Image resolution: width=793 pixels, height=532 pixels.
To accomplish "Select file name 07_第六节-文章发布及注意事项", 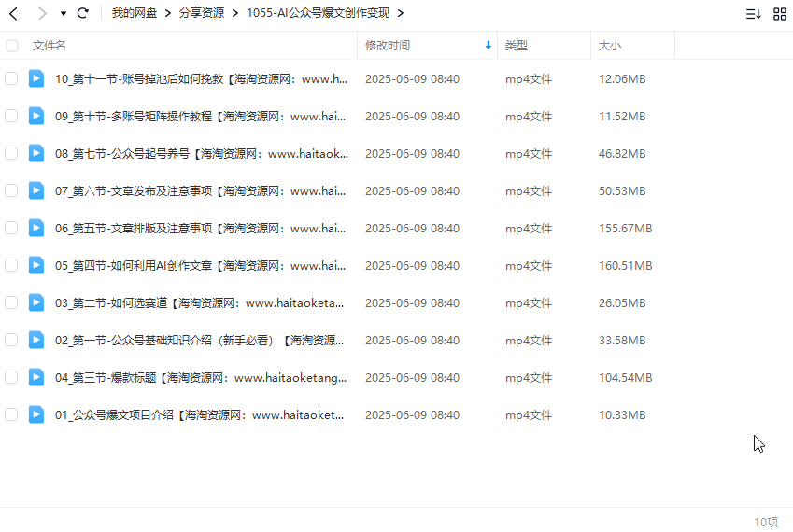I will tap(201, 191).
